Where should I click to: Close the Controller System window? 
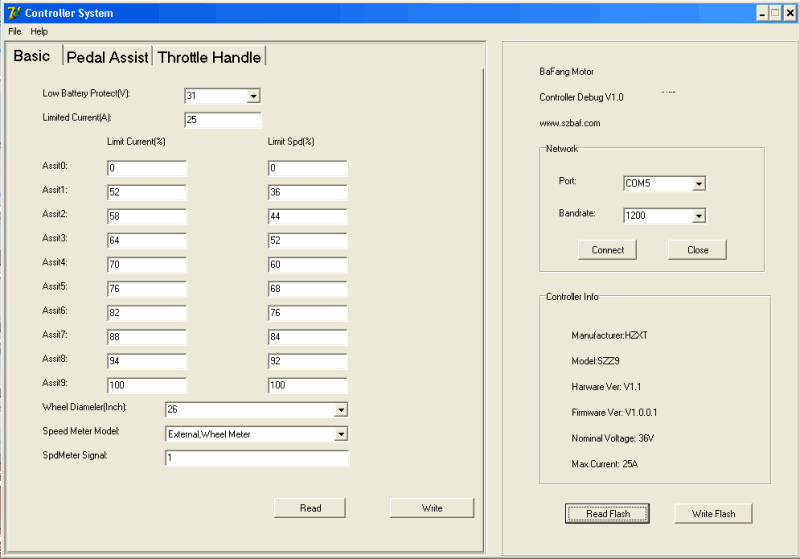click(x=790, y=13)
